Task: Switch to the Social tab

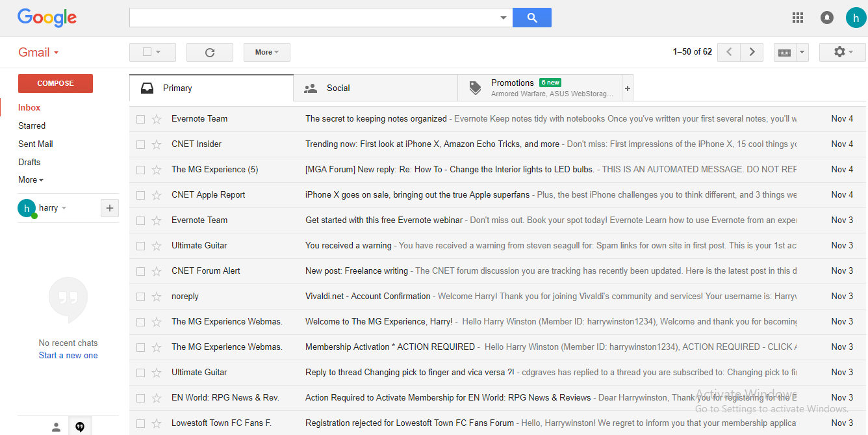Action: (376, 88)
